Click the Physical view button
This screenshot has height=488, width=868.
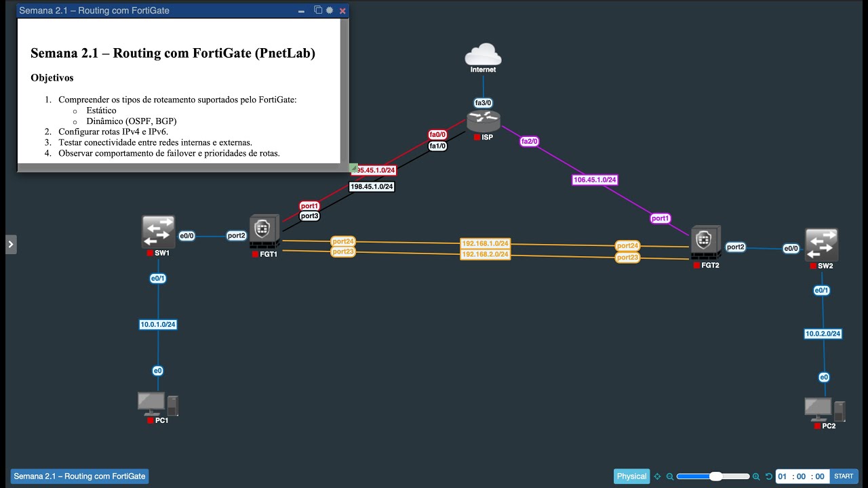(x=631, y=476)
